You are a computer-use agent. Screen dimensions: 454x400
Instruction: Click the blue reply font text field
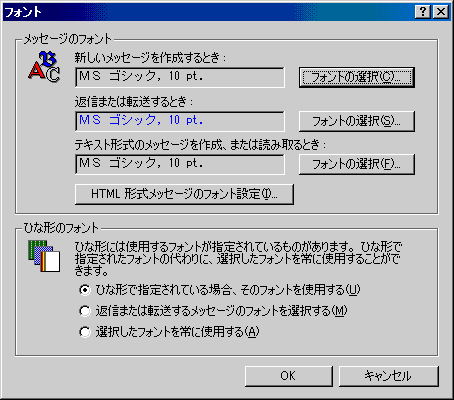[x=180, y=121]
